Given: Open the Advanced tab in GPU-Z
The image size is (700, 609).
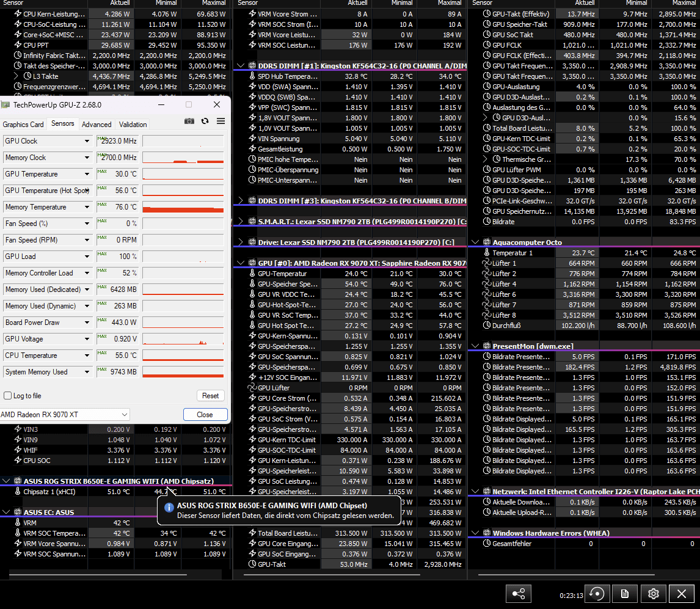Looking at the screenshot, I should (x=97, y=125).
